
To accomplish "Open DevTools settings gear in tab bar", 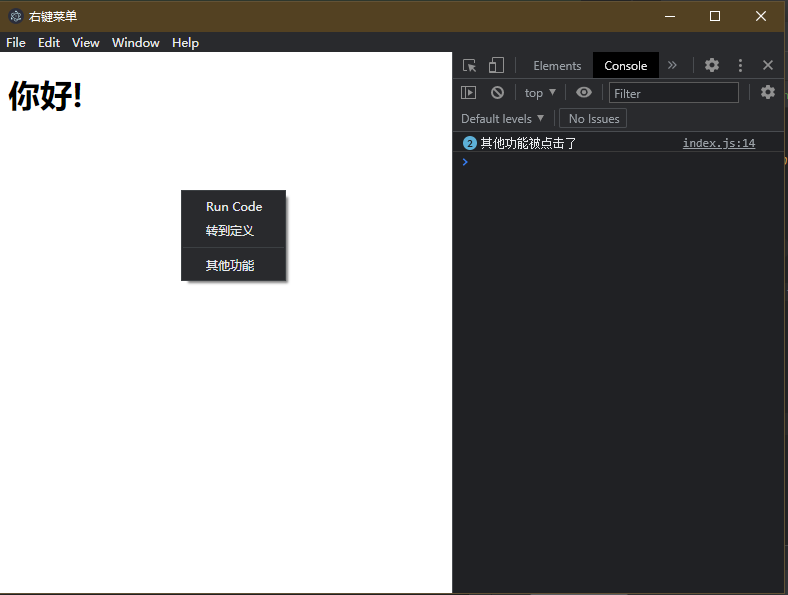I will 712,65.
